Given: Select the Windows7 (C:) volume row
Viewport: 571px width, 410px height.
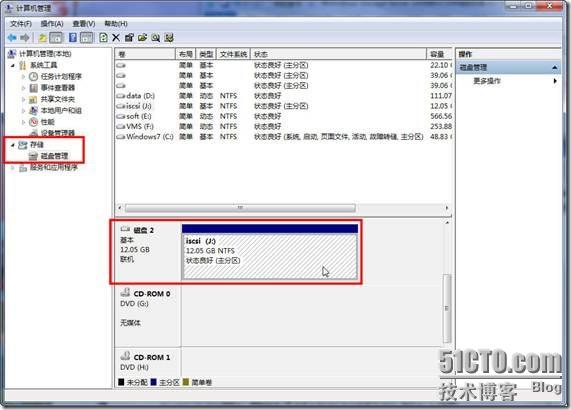Looking at the screenshot, I should [x=284, y=137].
